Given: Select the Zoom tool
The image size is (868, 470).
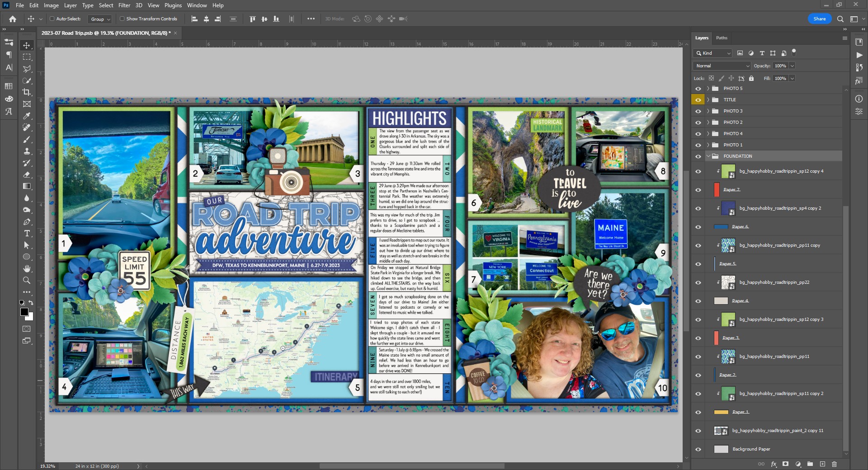Looking at the screenshot, I should pos(27,281).
